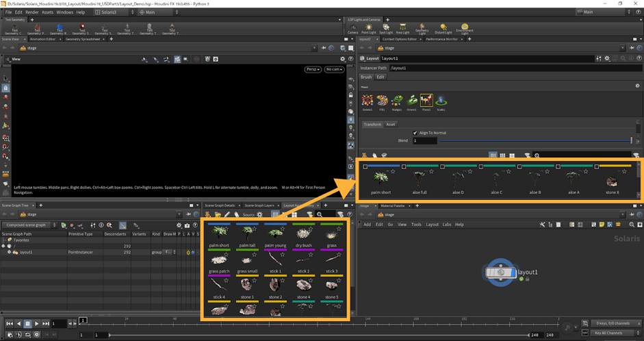This screenshot has width=644, height=341.
Task: Check the aloe C asset checkbox
Action: (481, 167)
